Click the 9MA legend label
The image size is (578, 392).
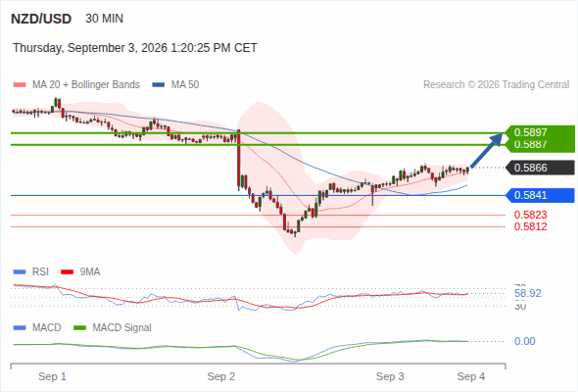(90, 272)
